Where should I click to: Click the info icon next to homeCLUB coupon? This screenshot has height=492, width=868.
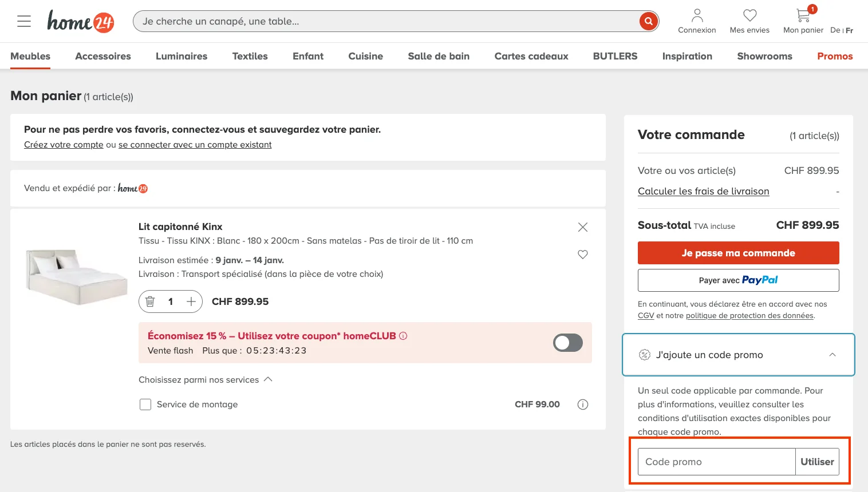pyautogui.click(x=403, y=336)
